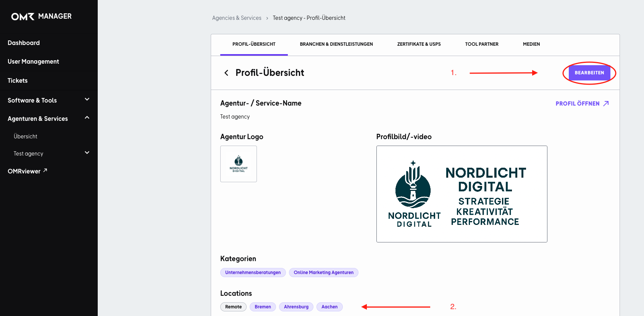Open Tickets in the sidebar
This screenshot has height=316, width=644.
click(18, 80)
